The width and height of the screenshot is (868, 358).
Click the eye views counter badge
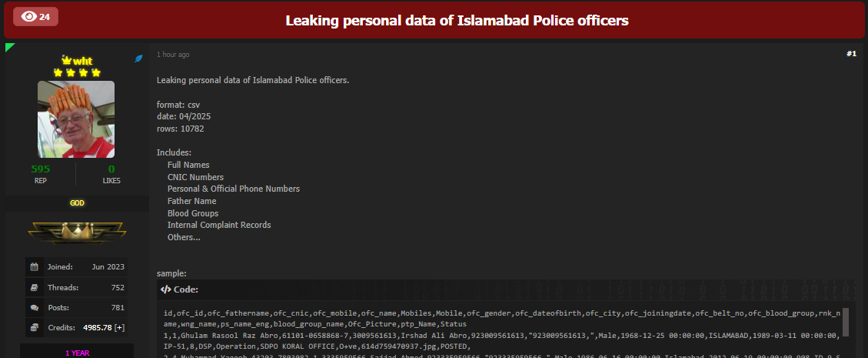click(x=36, y=17)
